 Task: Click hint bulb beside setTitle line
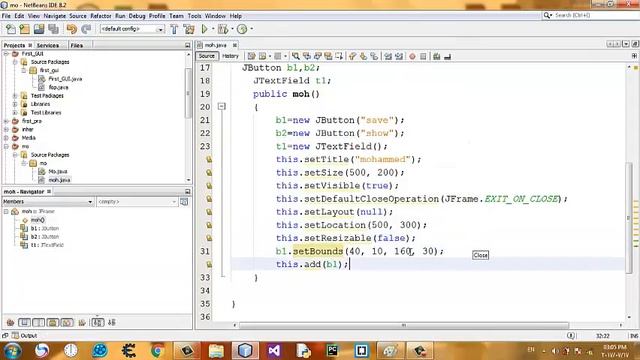209,159
